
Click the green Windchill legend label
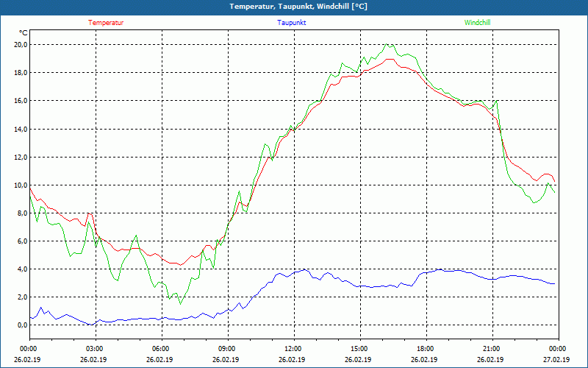(x=477, y=23)
